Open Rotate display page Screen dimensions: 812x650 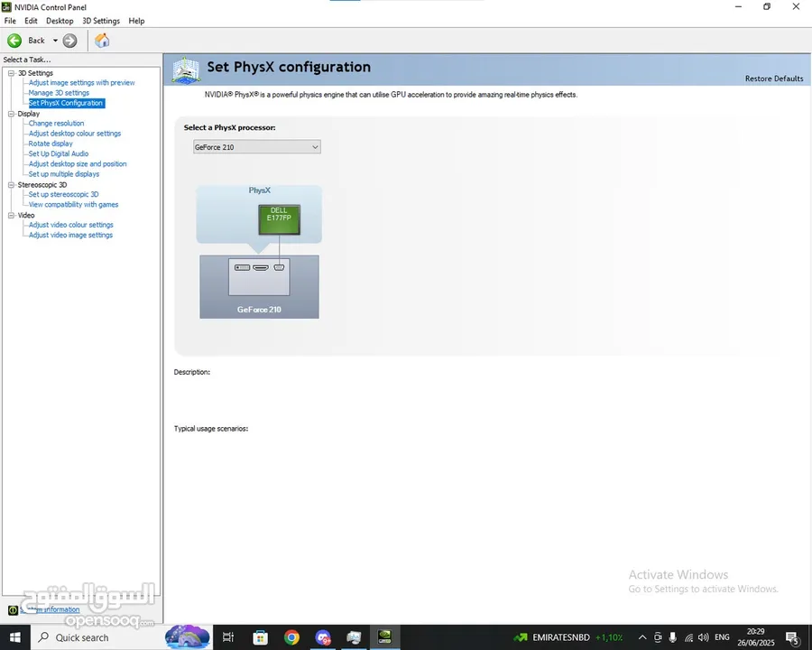click(51, 144)
